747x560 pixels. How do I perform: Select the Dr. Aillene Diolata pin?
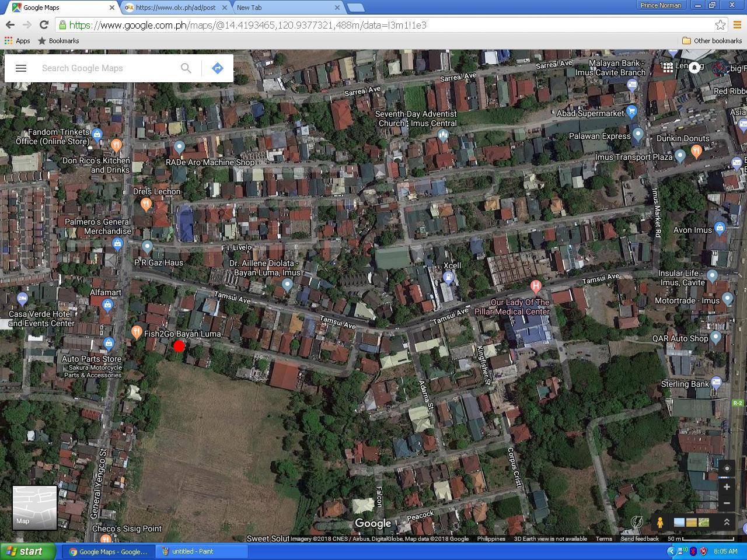click(x=287, y=285)
